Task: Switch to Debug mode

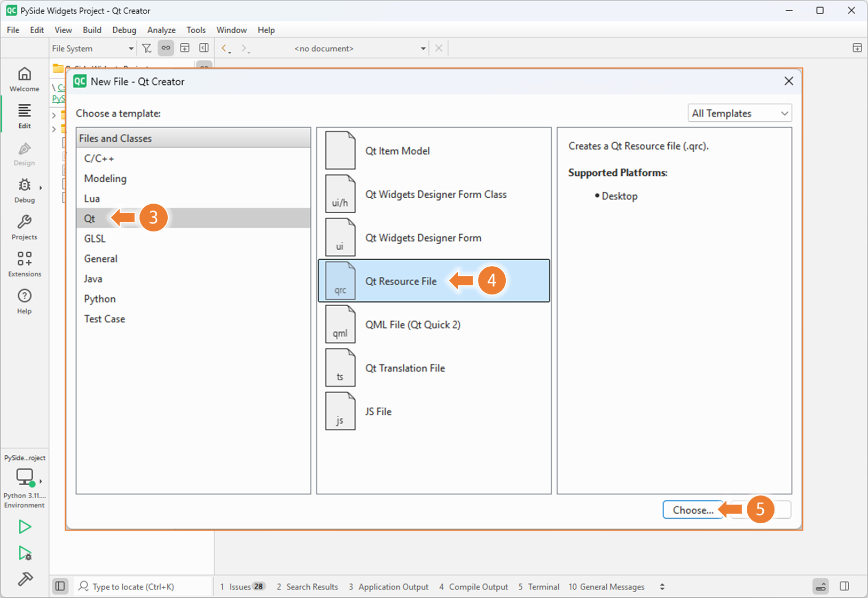Action: pos(25,190)
